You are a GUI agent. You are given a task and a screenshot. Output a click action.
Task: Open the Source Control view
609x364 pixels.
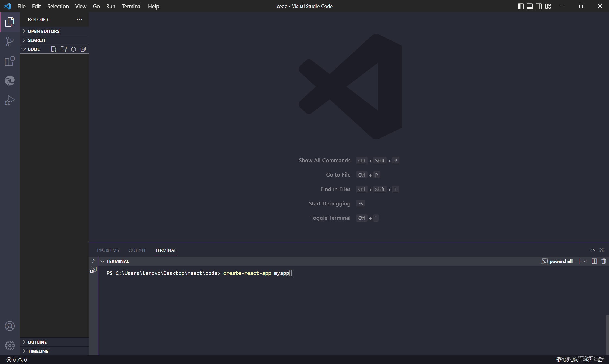pos(10,42)
